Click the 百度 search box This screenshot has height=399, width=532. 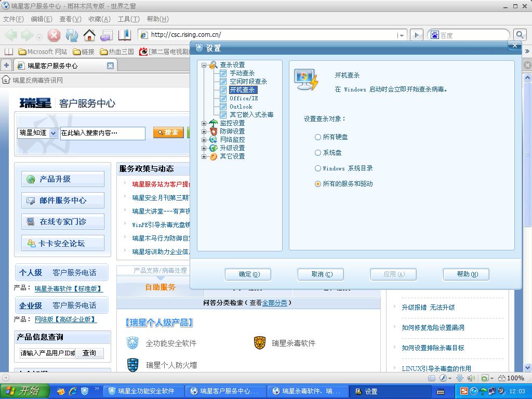point(470,35)
